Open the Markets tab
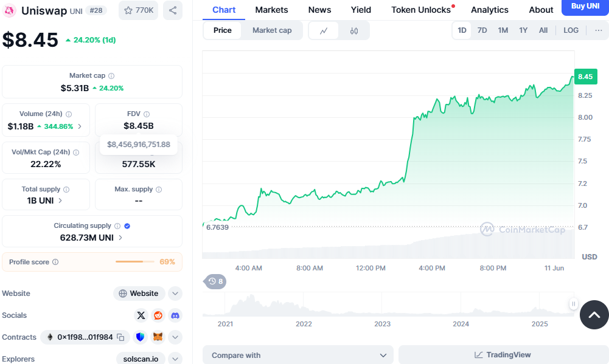The width and height of the screenshot is (609, 364). [271, 10]
